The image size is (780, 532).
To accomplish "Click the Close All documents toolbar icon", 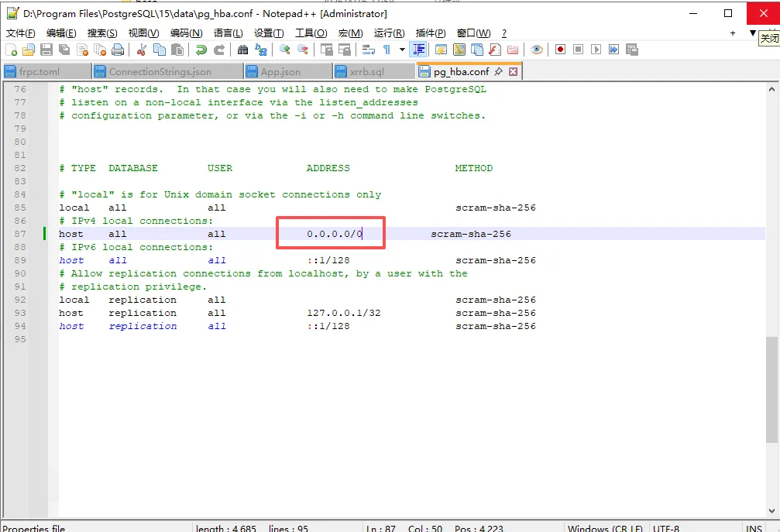I will 100,50.
